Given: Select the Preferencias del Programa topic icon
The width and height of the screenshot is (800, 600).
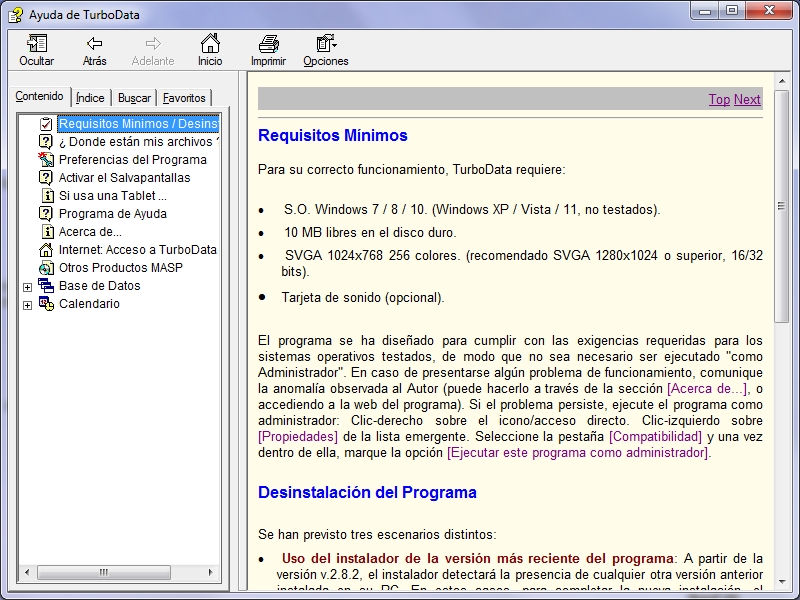Looking at the screenshot, I should point(46,160).
